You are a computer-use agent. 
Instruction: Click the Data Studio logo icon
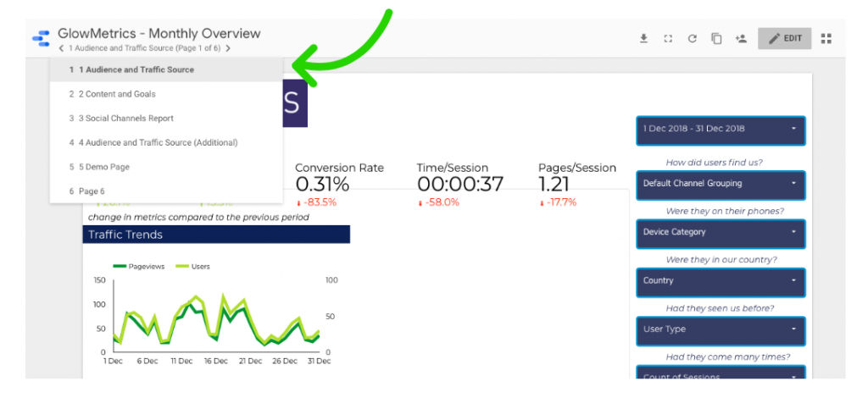(x=41, y=38)
